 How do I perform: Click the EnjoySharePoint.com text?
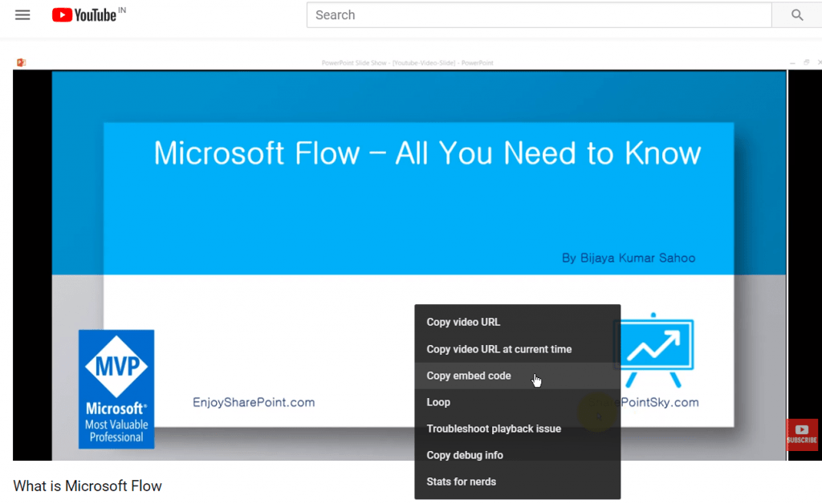point(254,402)
